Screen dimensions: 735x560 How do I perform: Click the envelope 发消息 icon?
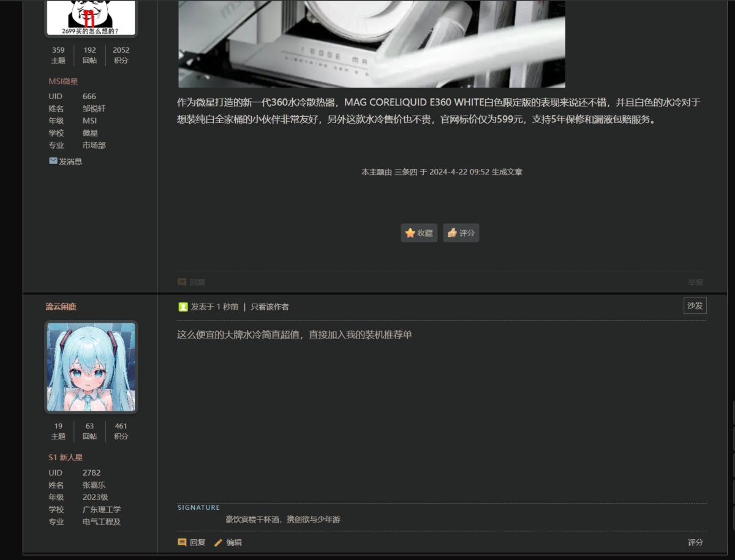[x=53, y=161]
